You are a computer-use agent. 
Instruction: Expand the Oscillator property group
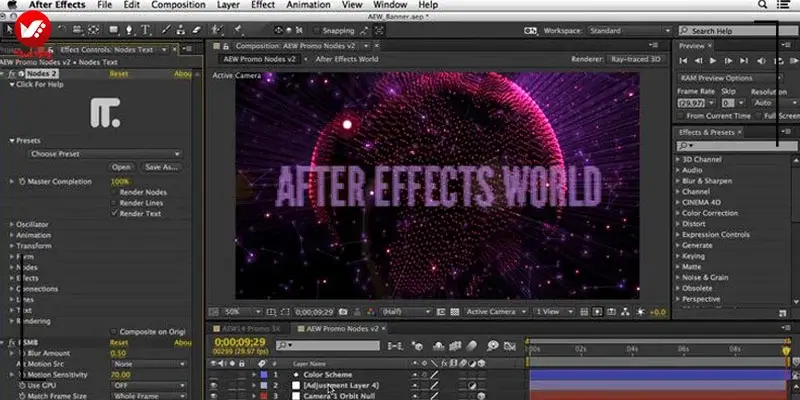pyautogui.click(x=12, y=224)
